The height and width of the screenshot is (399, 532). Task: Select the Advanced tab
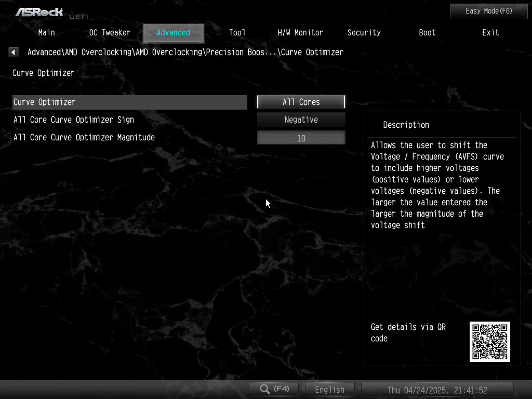(x=173, y=33)
